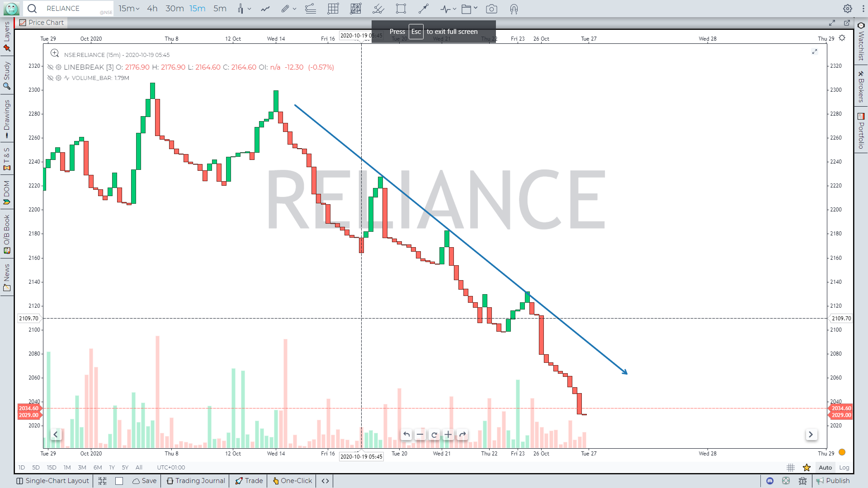This screenshot has height=488, width=868.
Task: Toggle the empty square checkbox in bottom bar
Action: click(119, 481)
